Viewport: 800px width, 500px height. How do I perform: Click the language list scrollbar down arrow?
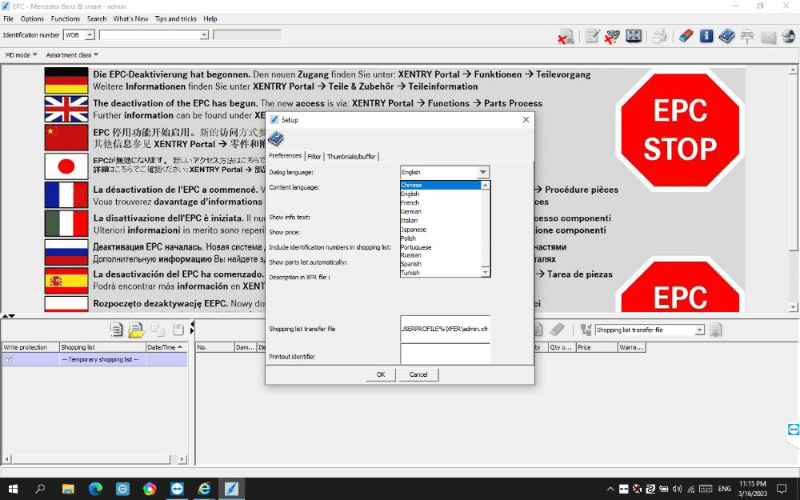click(486, 272)
